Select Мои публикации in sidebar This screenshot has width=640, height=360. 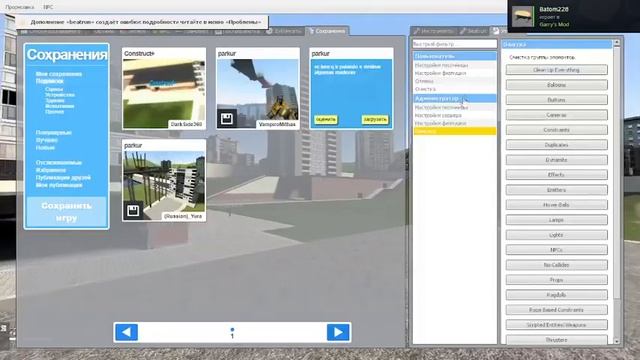pos(59,185)
